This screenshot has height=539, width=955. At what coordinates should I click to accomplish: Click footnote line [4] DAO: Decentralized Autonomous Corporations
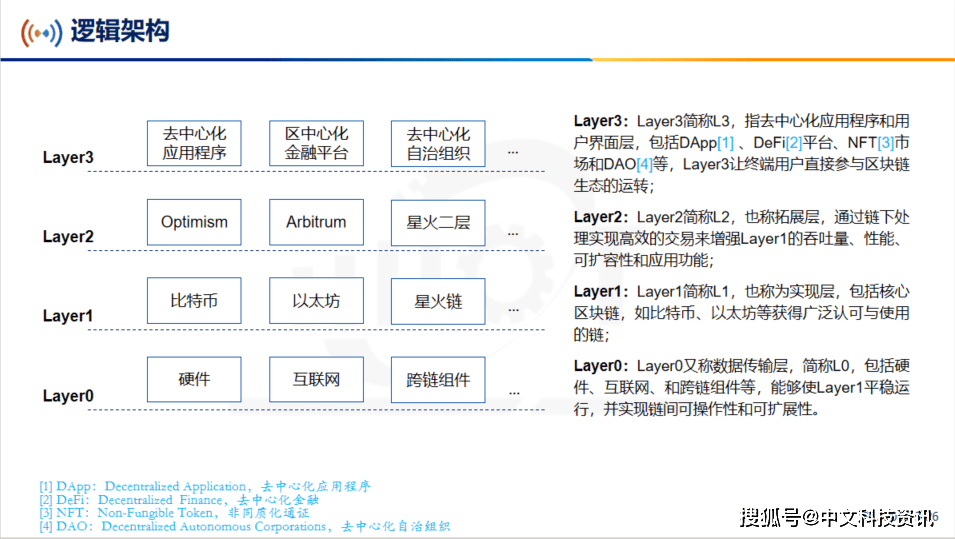(245, 526)
